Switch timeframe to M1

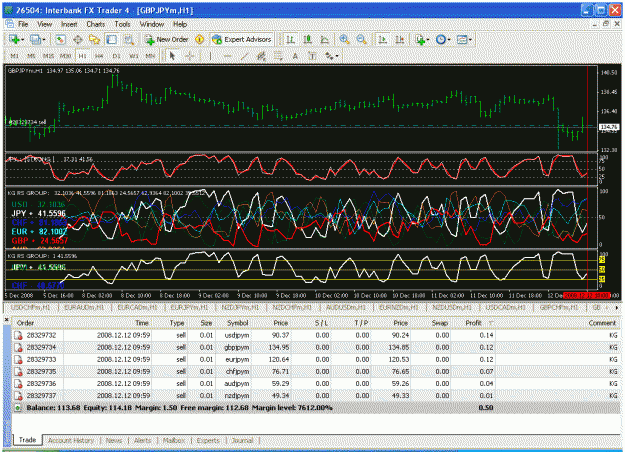[x=14, y=56]
